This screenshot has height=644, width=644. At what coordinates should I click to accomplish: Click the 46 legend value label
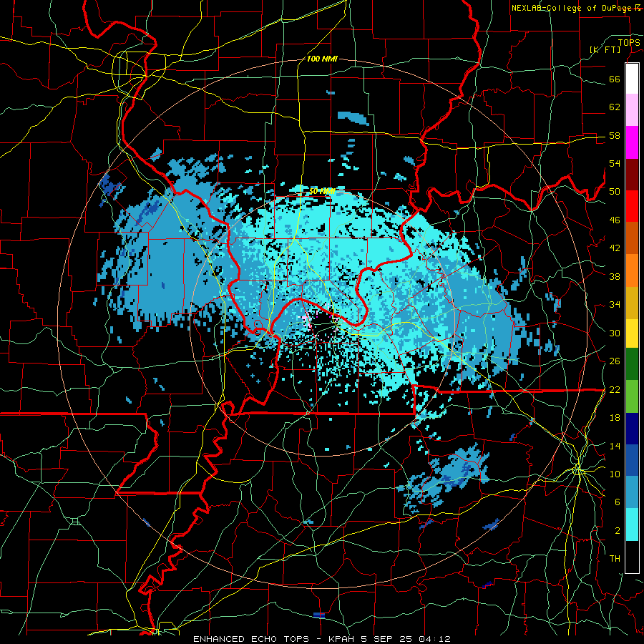(x=615, y=220)
